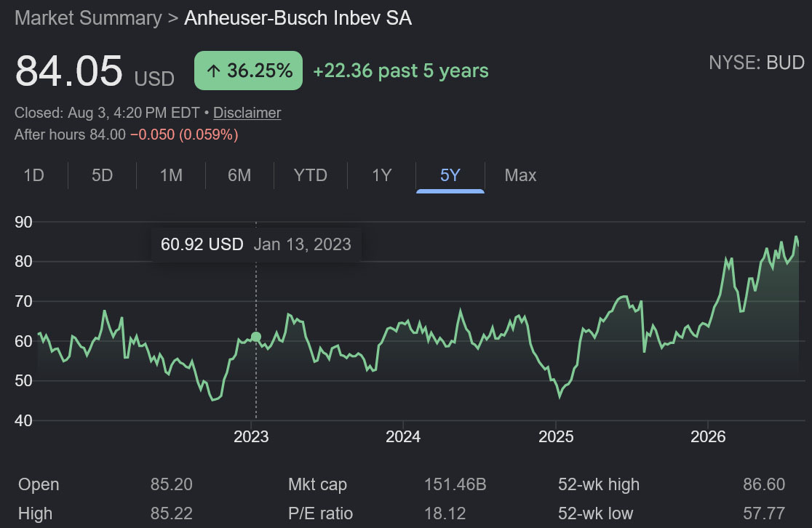Open the Disclaimer link
812x528 pixels.
(247, 113)
